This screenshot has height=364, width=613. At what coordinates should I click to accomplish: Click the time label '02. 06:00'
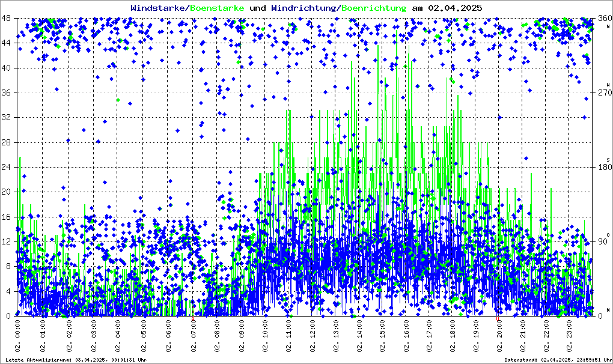(169, 336)
